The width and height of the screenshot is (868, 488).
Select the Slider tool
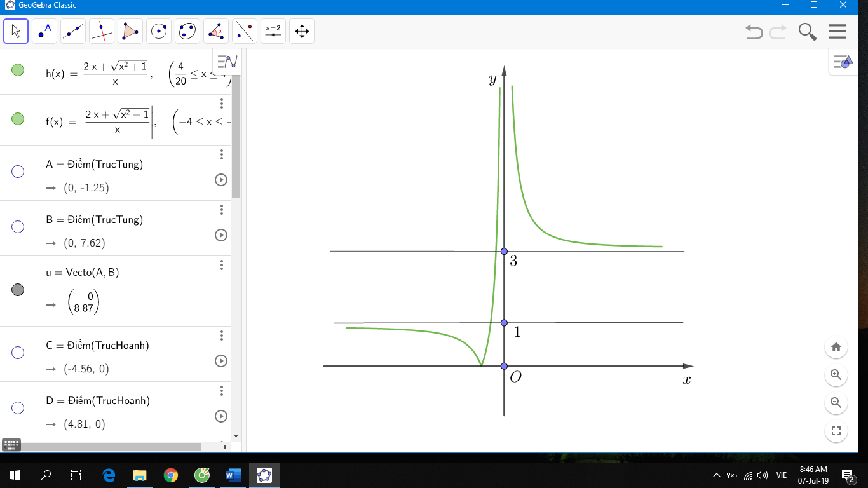coord(273,31)
